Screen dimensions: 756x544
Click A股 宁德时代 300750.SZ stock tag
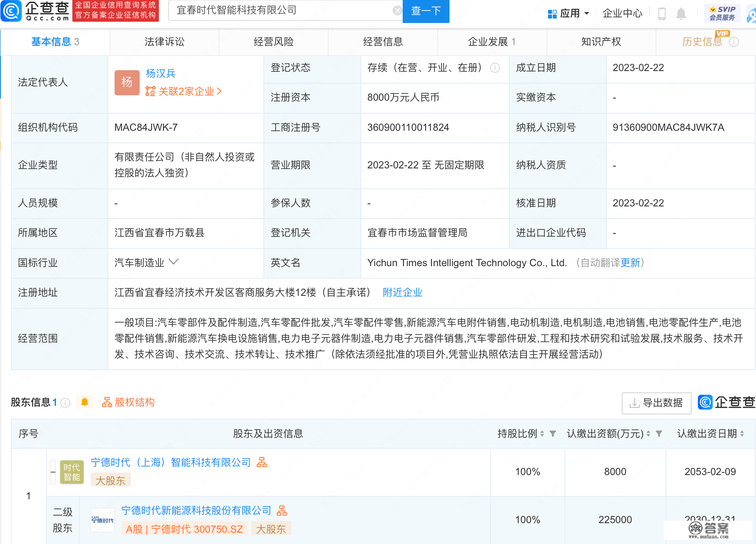click(184, 529)
